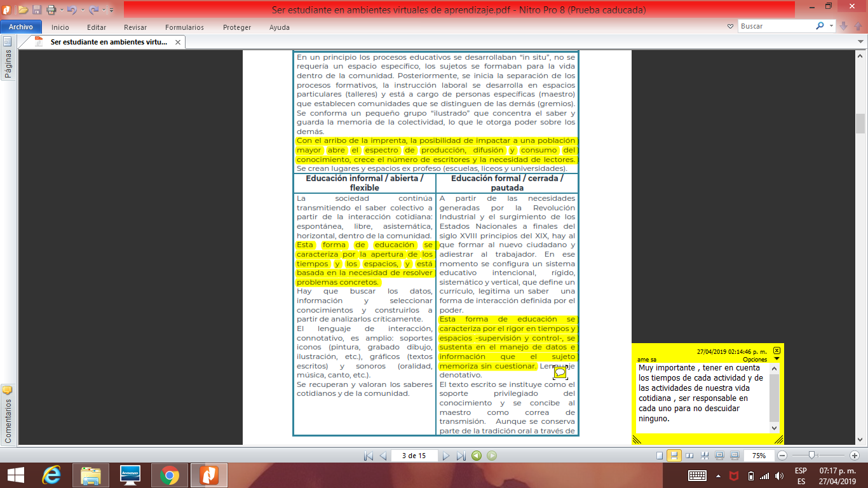Open the search options dropdown arrow
The height and width of the screenshot is (488, 868).
click(x=831, y=26)
